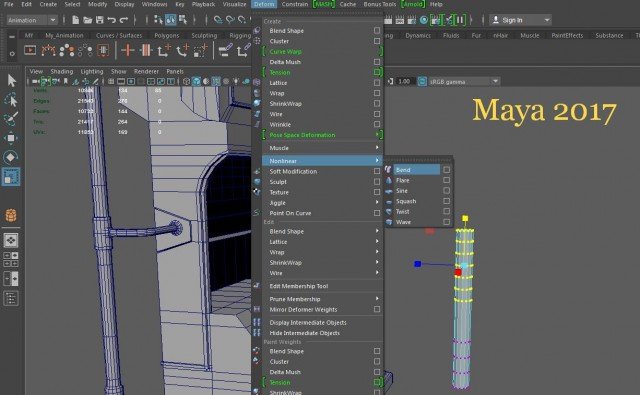The image size is (640, 395).
Task: Click the Open Scene folder icon
Action: pos(87,20)
